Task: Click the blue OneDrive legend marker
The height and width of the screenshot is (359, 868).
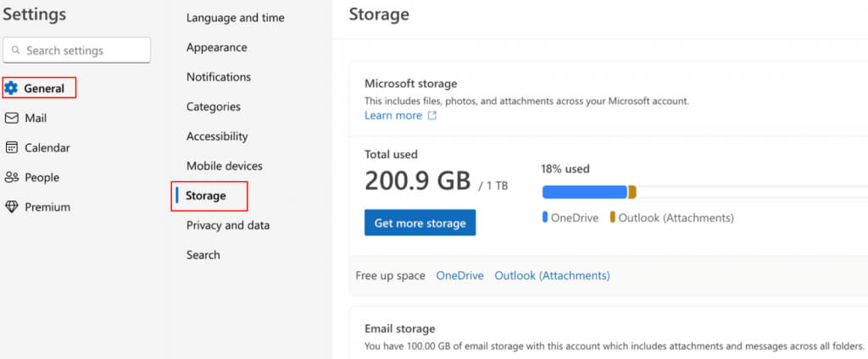Action: (545, 218)
